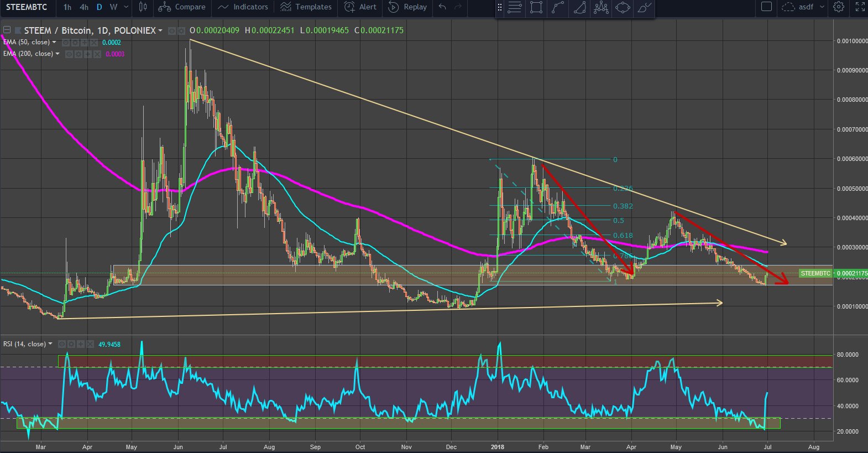Select the brush drawing tool
The image size is (868, 453).
click(x=644, y=8)
